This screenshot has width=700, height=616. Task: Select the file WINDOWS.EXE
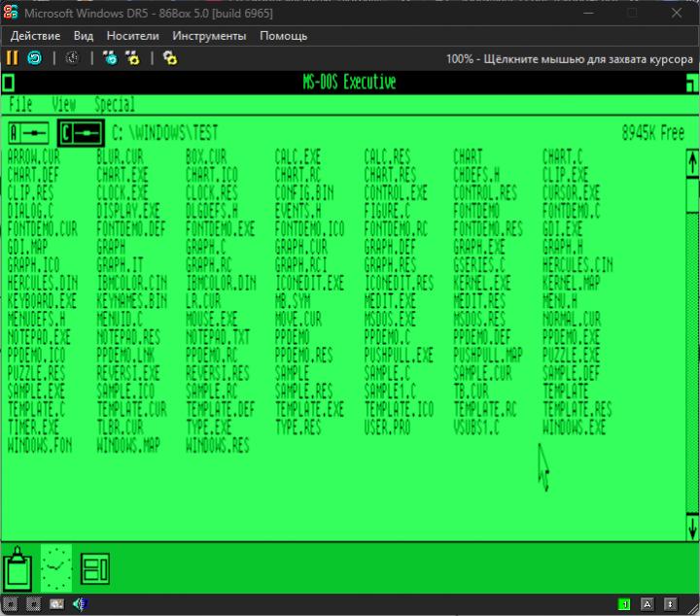coord(575,428)
